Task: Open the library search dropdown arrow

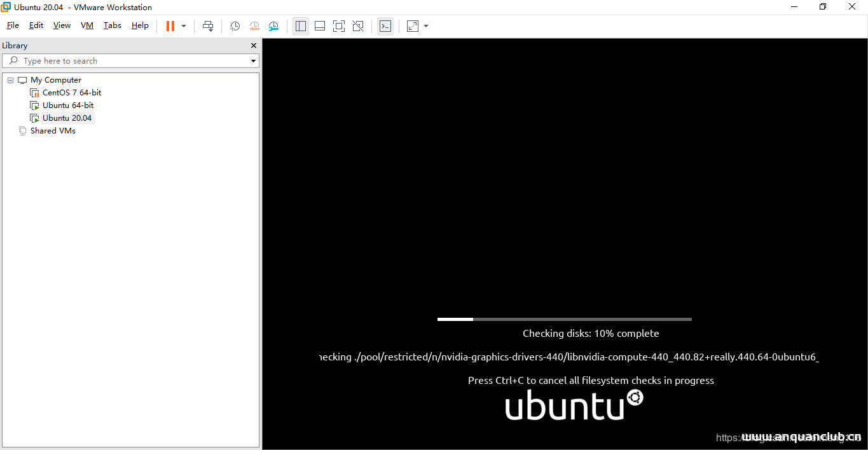Action: point(253,61)
